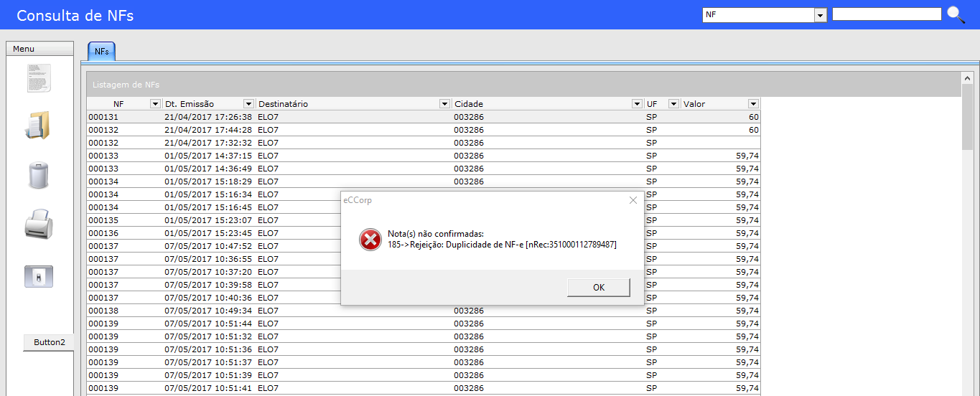Click the Valor 60 cell in row 000131
The image size is (980, 396).
[x=720, y=117]
